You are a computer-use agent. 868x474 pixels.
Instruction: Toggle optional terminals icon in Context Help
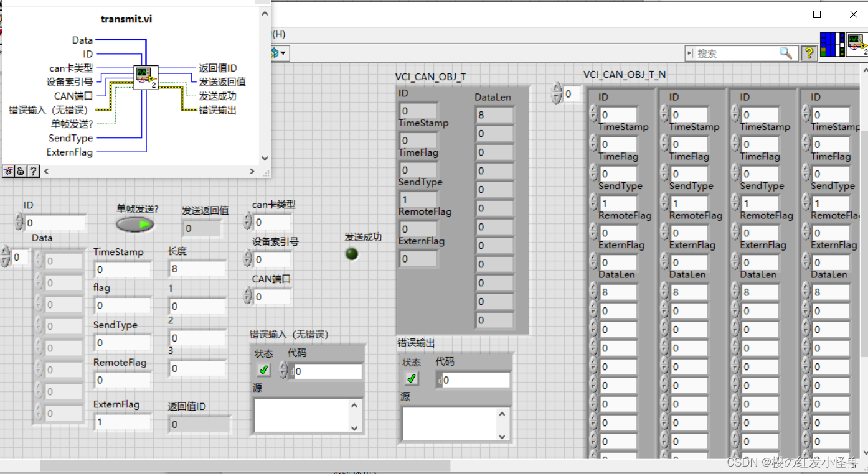click(x=9, y=171)
